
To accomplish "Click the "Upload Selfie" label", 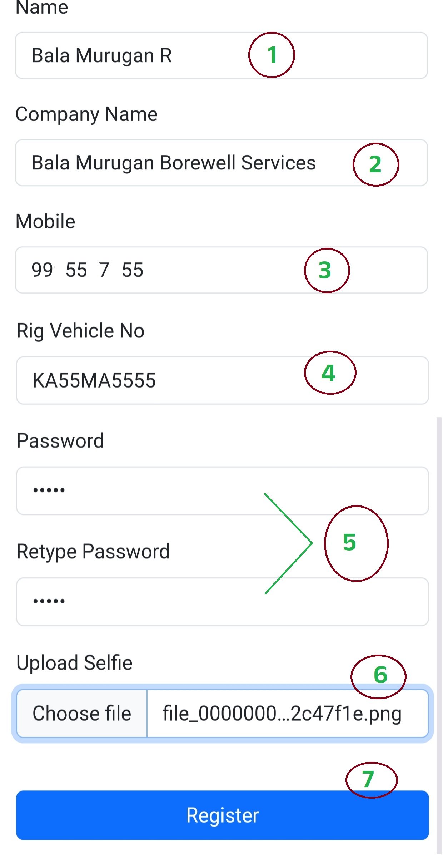I will click(x=74, y=662).
